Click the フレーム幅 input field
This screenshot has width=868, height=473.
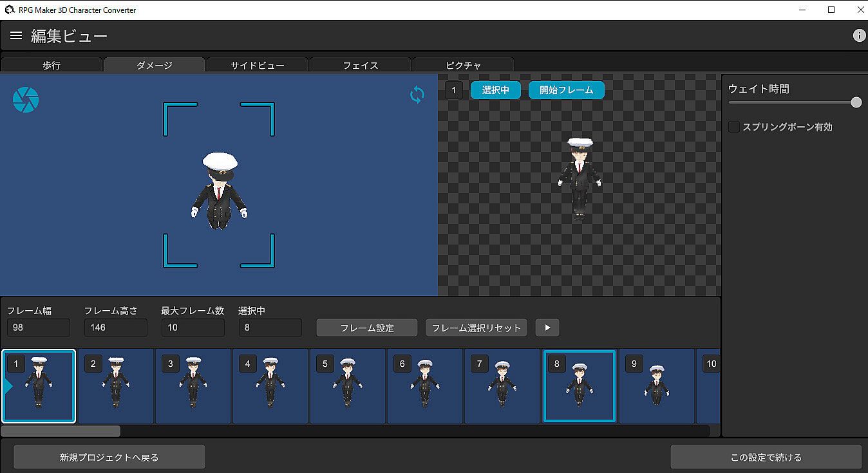[x=39, y=328]
